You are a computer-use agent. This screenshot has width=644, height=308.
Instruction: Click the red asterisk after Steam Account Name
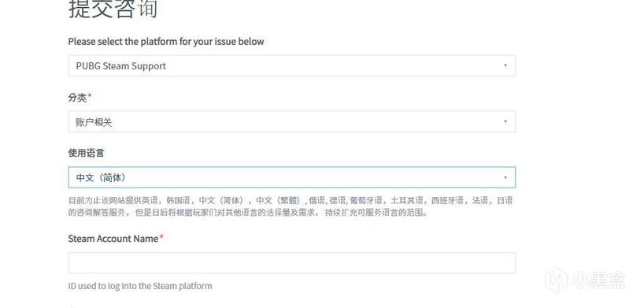click(x=161, y=236)
